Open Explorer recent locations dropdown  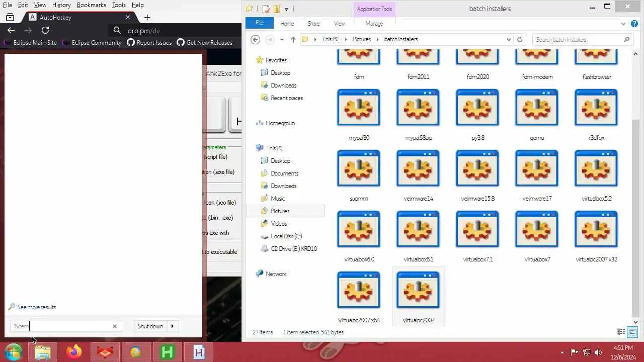tap(282, 39)
